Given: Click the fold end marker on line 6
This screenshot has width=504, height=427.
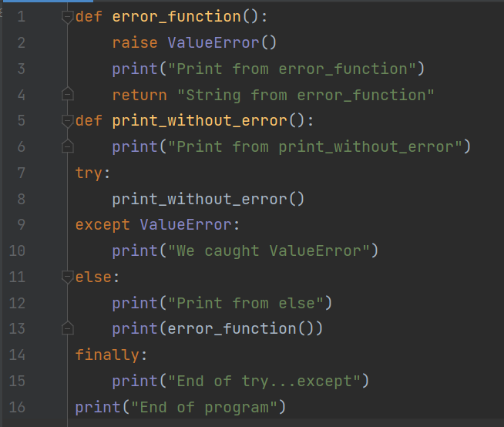Looking at the screenshot, I should click(68, 146).
